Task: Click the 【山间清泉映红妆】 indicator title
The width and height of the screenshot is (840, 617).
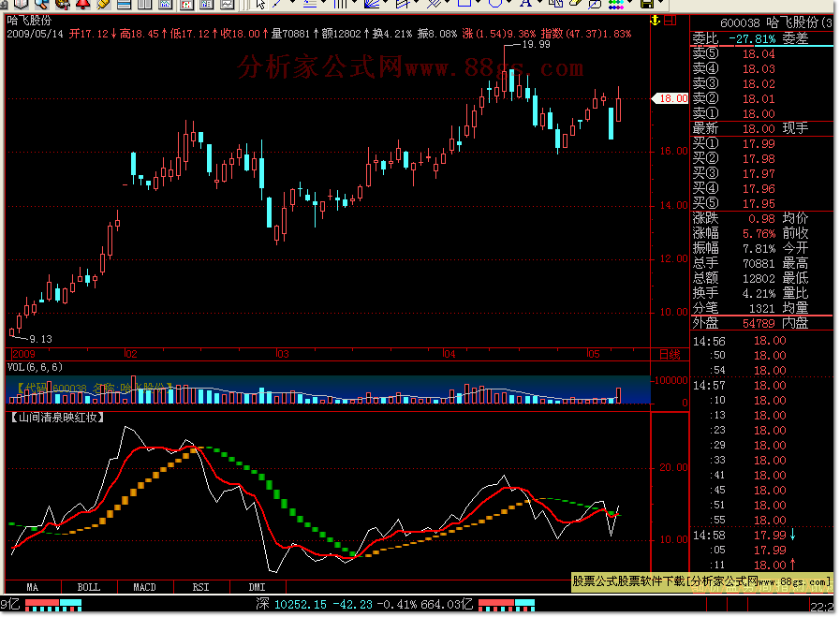Action: (57, 418)
